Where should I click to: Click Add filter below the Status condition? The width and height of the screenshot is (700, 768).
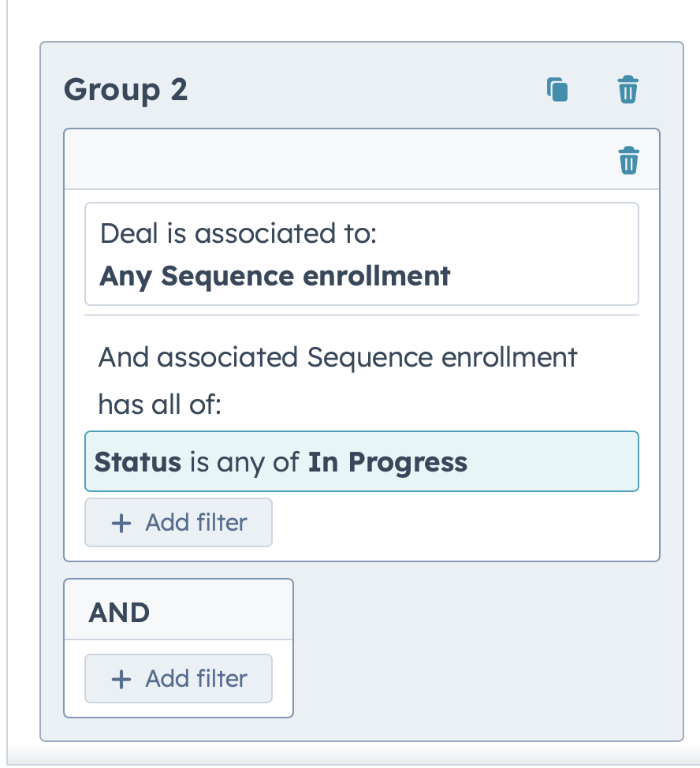tap(178, 522)
